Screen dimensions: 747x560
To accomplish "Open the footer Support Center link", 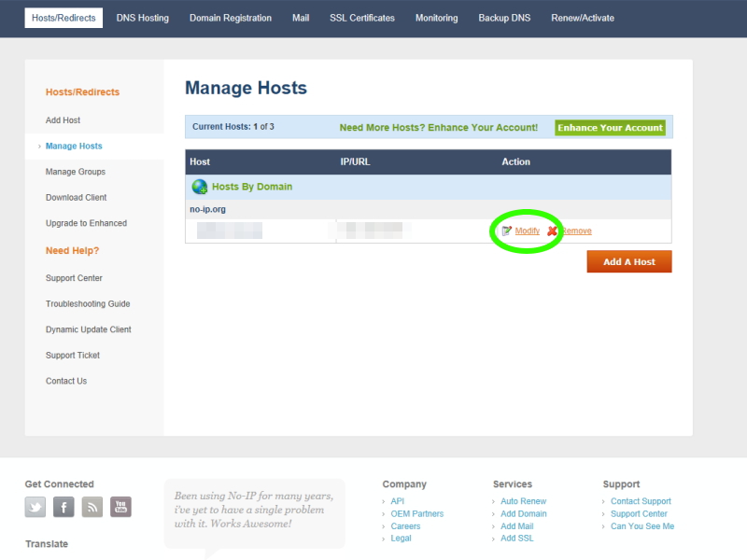I will point(639,514).
